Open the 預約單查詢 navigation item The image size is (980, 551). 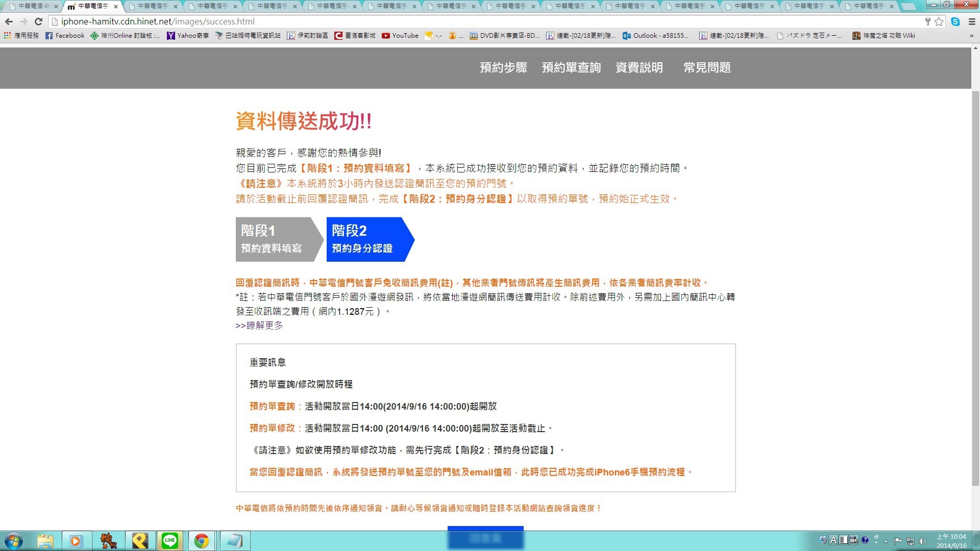(x=571, y=68)
